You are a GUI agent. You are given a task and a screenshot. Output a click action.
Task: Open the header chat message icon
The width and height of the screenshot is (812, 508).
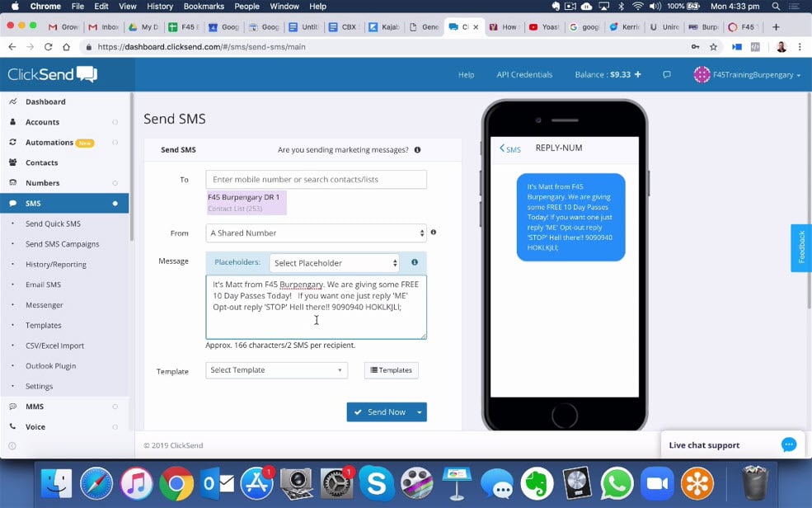[667, 74]
